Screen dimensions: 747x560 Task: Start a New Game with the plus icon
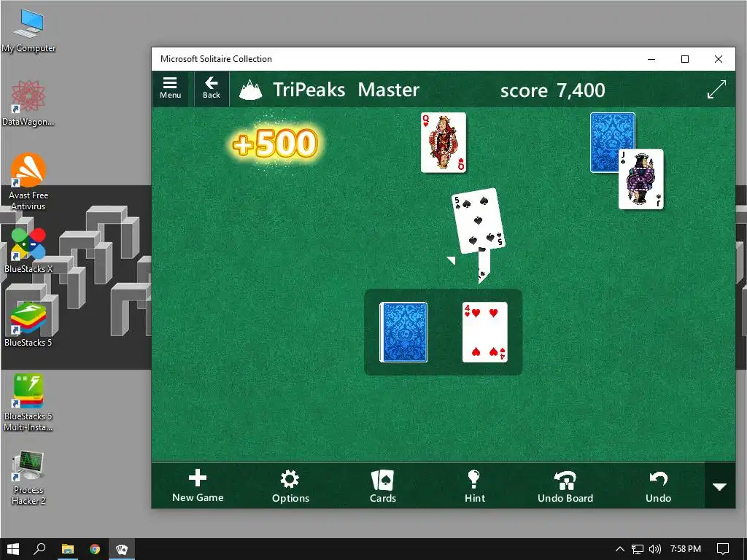click(197, 486)
